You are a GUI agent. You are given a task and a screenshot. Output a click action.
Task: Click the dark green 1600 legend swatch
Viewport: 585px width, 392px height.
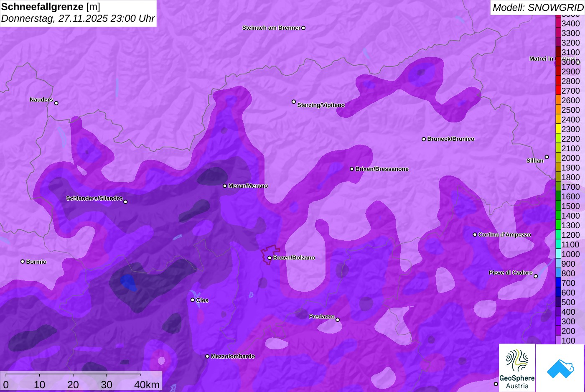point(558,196)
